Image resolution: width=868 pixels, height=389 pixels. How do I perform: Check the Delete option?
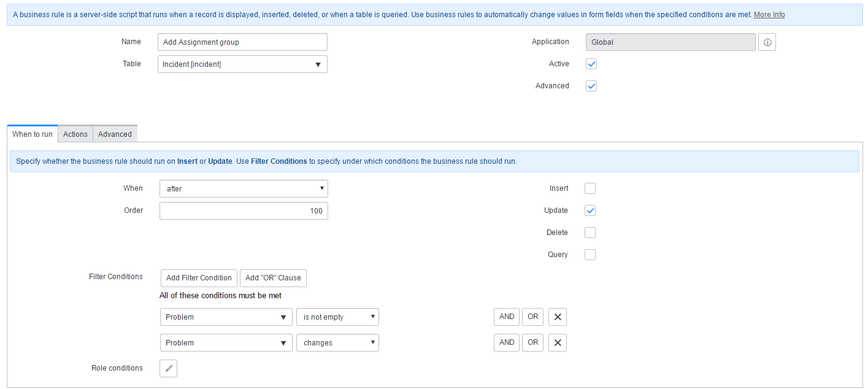(590, 233)
